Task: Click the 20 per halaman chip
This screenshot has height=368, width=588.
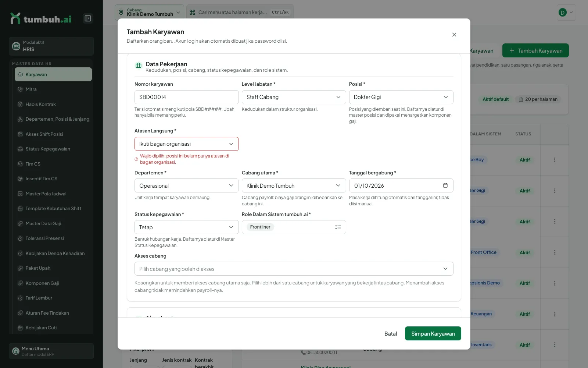Action: (x=538, y=99)
